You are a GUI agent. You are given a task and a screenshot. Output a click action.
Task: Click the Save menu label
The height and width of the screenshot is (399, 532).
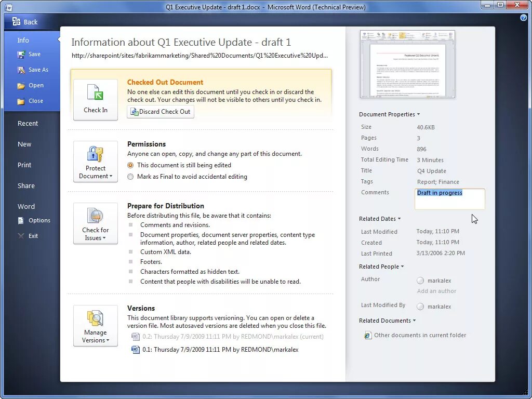pos(34,54)
